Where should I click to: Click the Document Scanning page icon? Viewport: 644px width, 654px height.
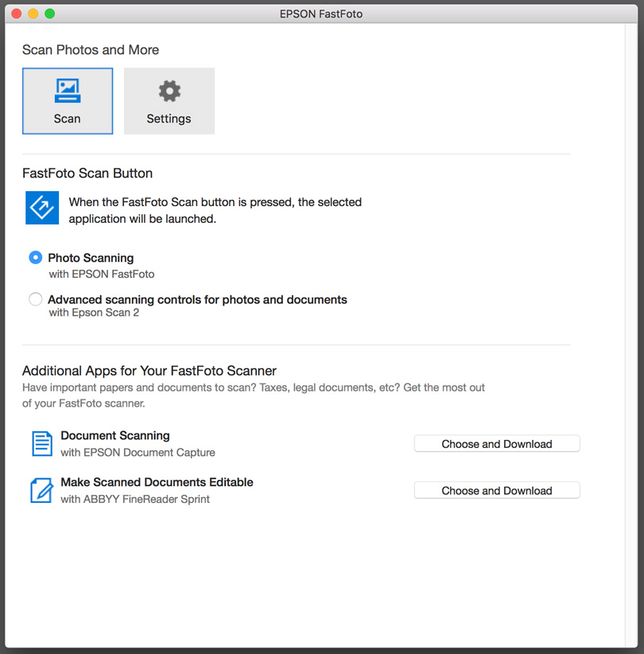42,443
